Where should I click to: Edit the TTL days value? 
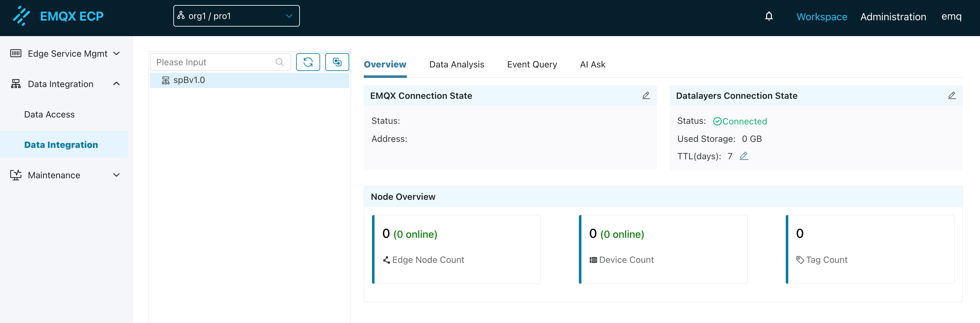[744, 156]
